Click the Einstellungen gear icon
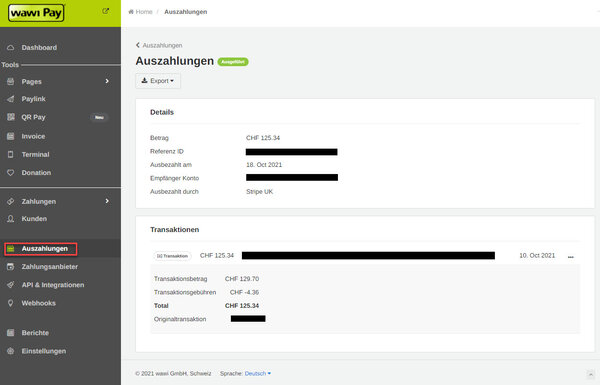600x385 pixels. click(11, 351)
